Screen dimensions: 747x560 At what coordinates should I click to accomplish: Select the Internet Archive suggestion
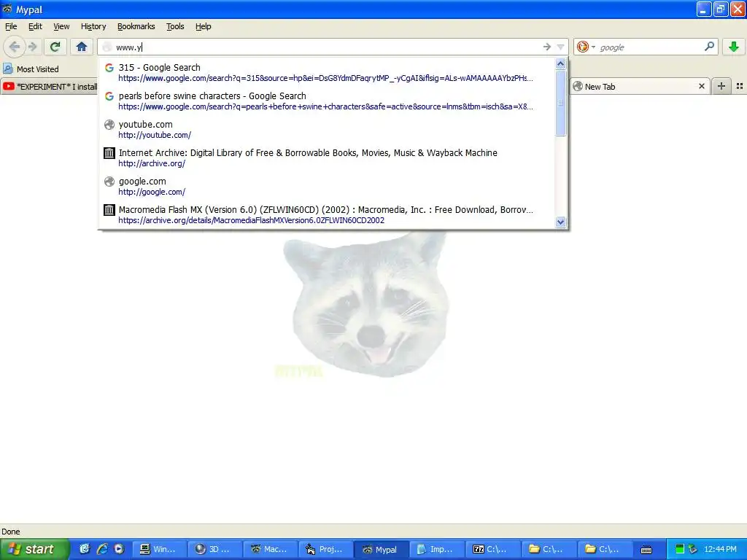point(327,157)
